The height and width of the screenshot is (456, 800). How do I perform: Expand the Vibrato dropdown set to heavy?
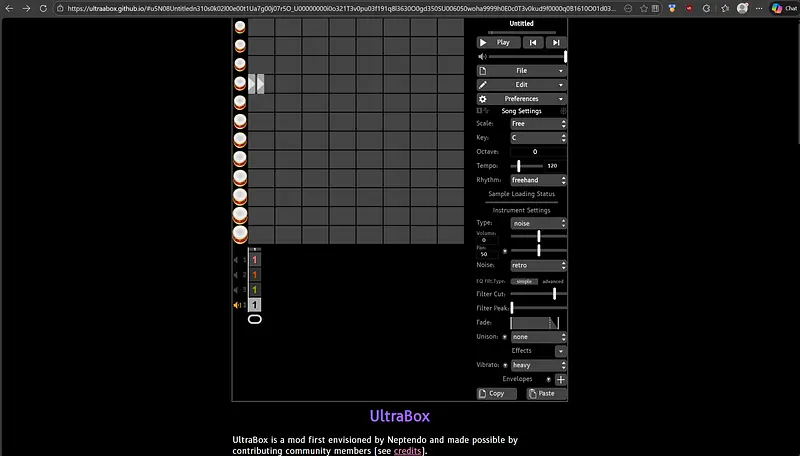[x=539, y=366]
